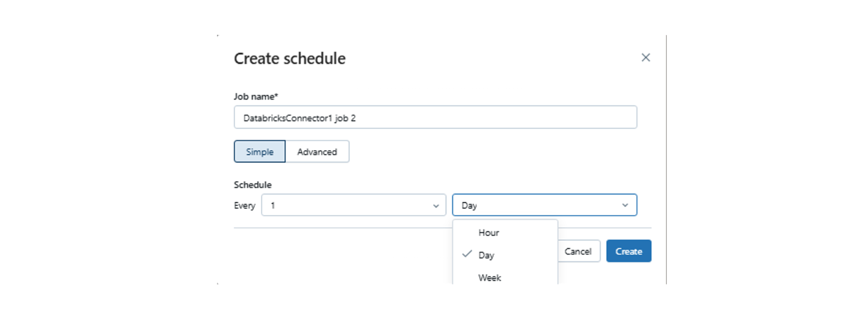Switch to Simple schedule mode

click(x=259, y=152)
